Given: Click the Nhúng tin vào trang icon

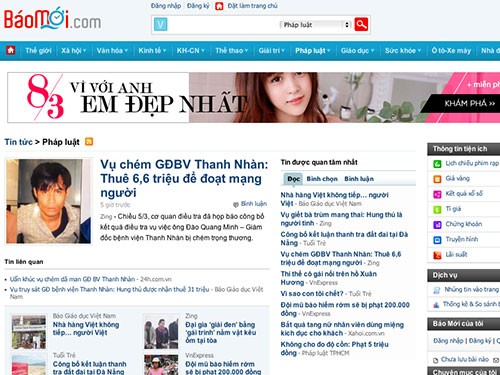Looking at the screenshot, I should coord(436,290).
